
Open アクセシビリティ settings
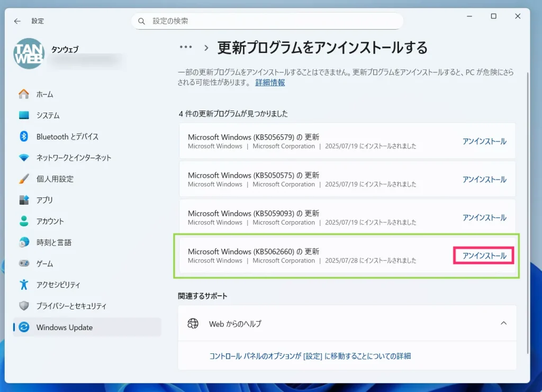point(87,285)
